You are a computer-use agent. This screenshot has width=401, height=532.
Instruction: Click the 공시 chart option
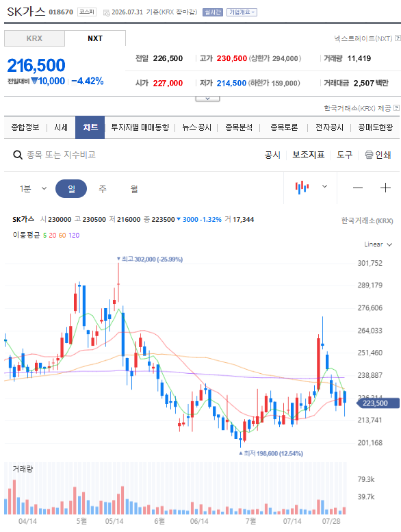[272, 155]
